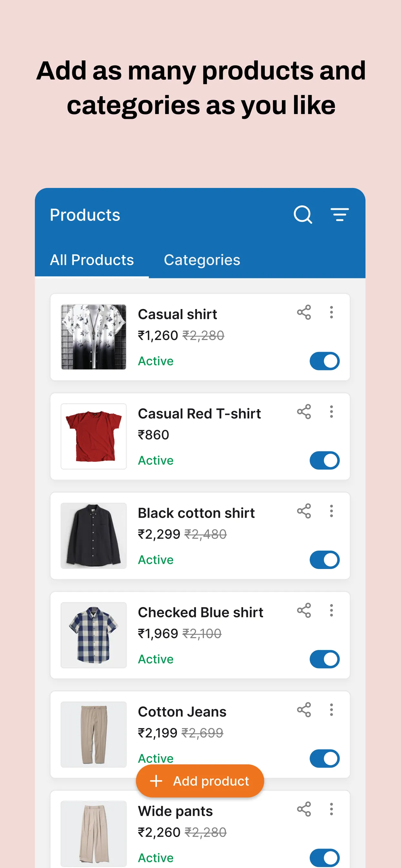This screenshot has height=868, width=401.
Task: Open product search
Action: click(x=303, y=215)
